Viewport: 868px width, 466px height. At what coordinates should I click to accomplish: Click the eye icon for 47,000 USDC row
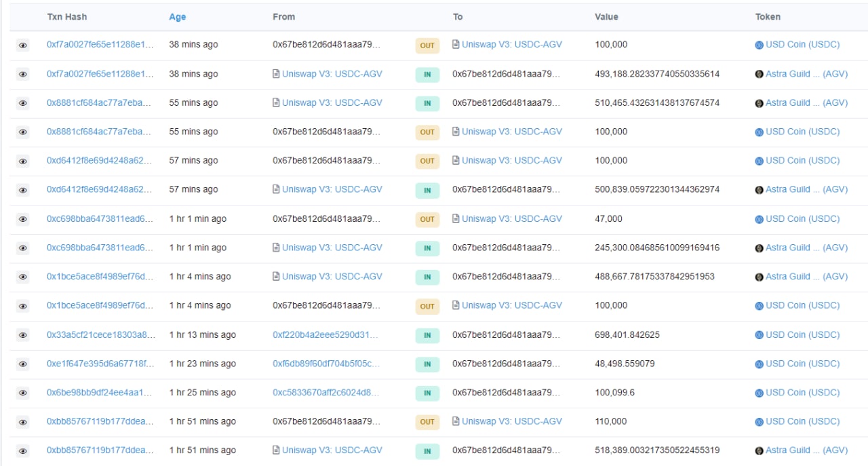pos(23,219)
